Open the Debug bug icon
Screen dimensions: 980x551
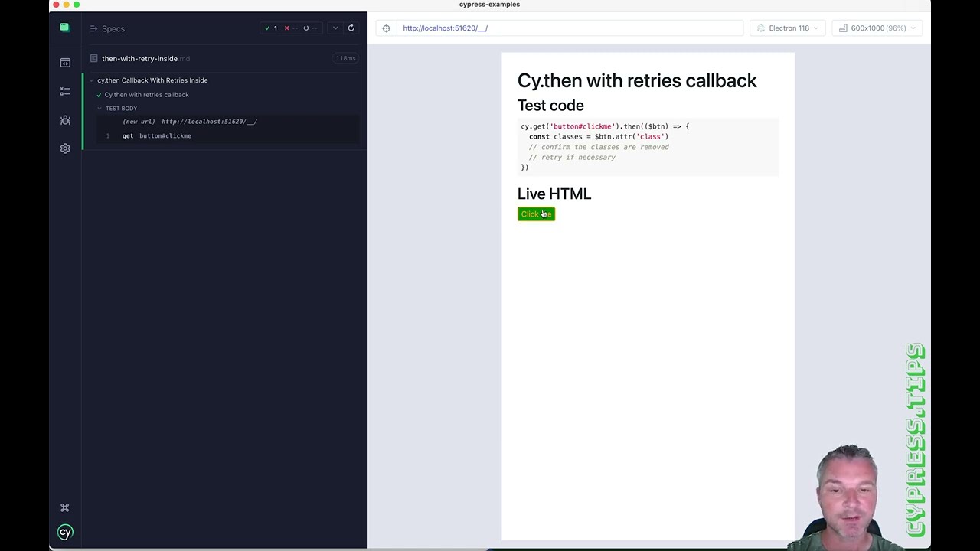65,120
